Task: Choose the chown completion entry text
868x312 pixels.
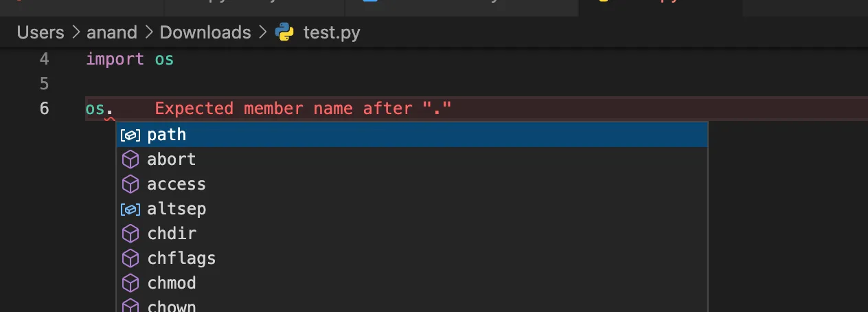Action: click(x=172, y=307)
